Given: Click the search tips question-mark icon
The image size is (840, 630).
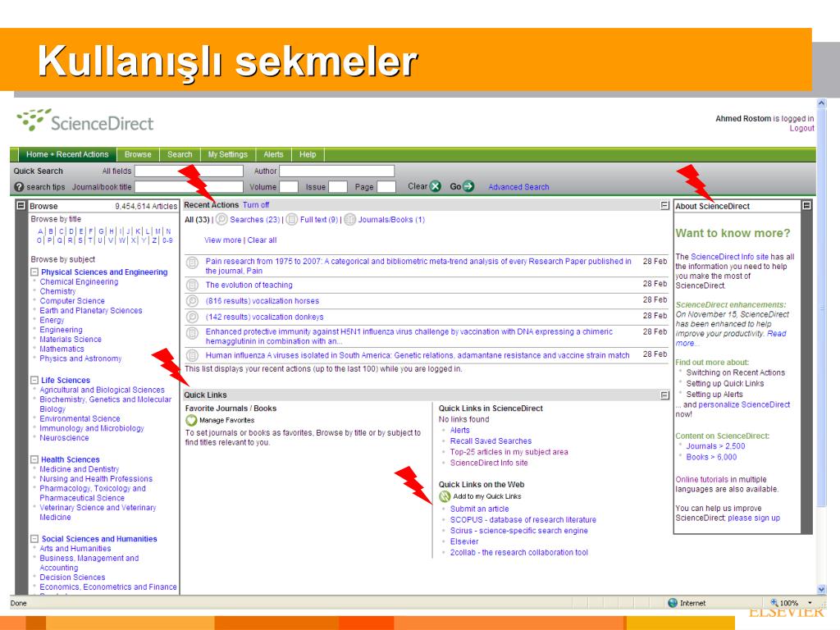Looking at the screenshot, I should tap(20, 187).
